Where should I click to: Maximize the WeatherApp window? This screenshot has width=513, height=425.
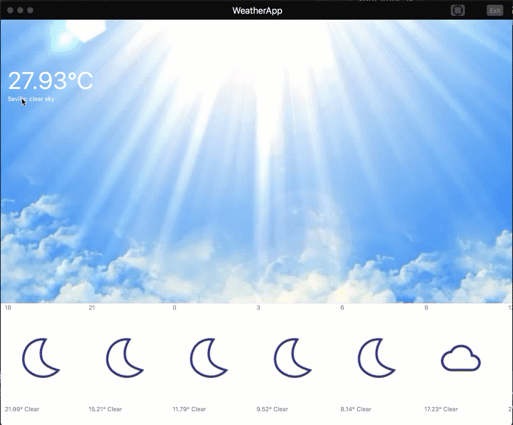coord(30,10)
